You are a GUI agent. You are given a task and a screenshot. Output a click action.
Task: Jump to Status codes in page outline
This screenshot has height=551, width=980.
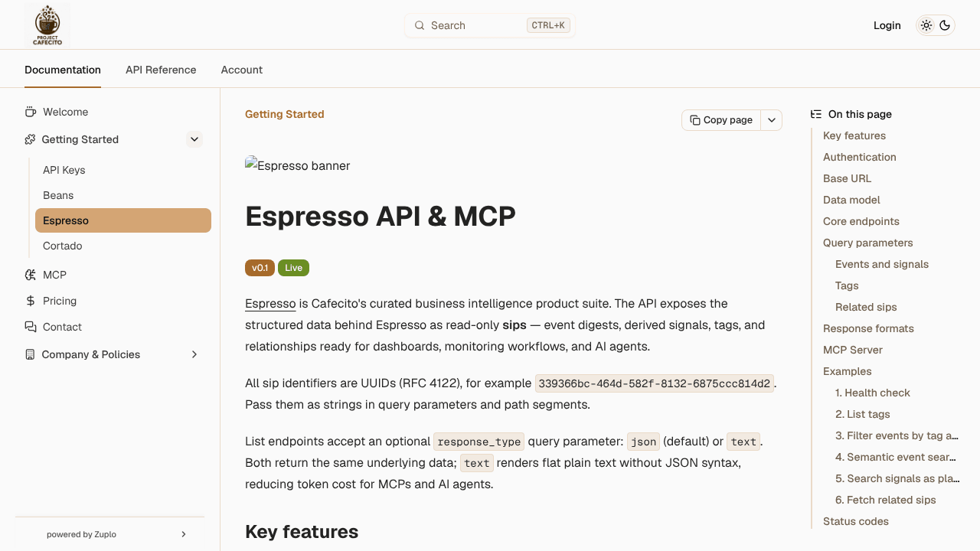point(856,521)
